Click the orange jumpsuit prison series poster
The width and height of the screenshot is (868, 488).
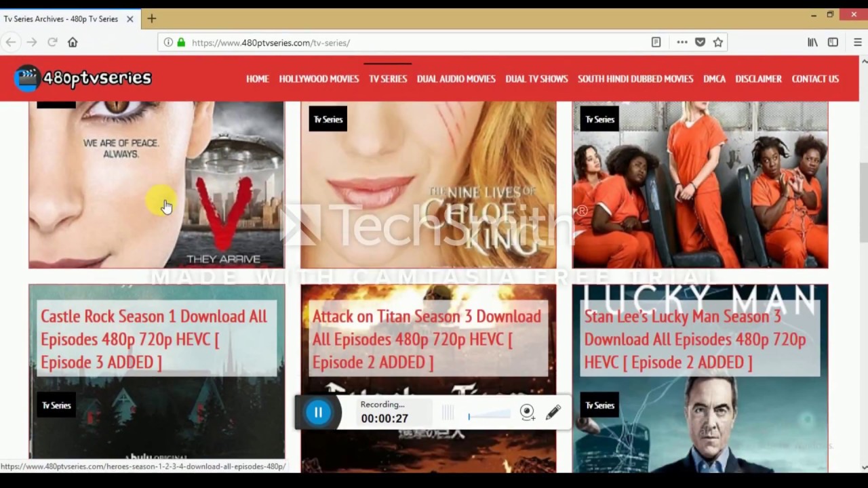(701, 184)
